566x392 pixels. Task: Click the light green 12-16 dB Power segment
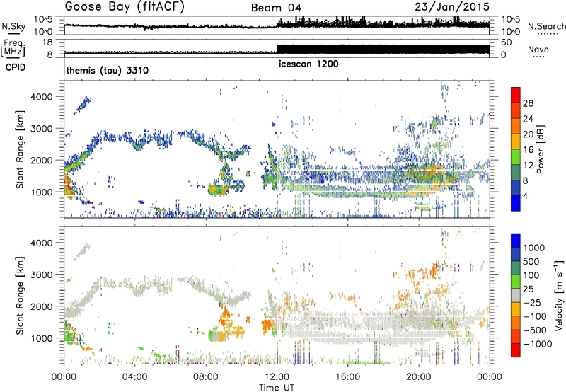tap(516, 156)
